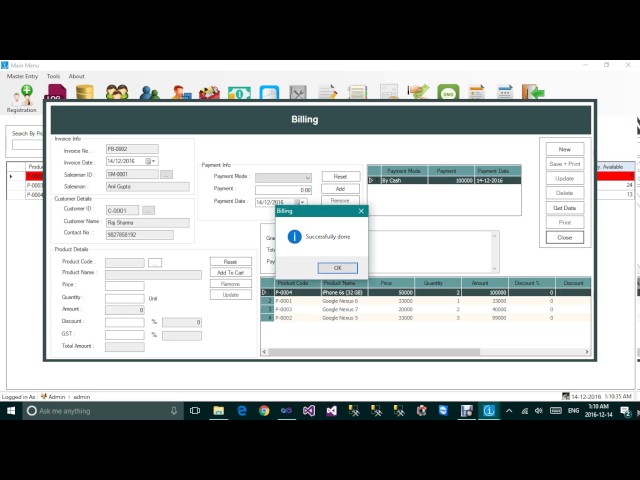640x480 pixels.
Task: Select cart row 'Google Nexus 5'
Action: click(x=425, y=318)
